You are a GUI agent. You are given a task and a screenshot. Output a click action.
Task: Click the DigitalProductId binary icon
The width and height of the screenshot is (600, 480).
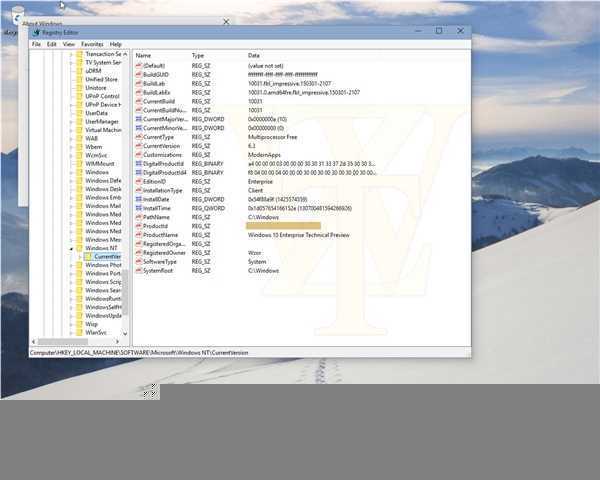[139, 163]
